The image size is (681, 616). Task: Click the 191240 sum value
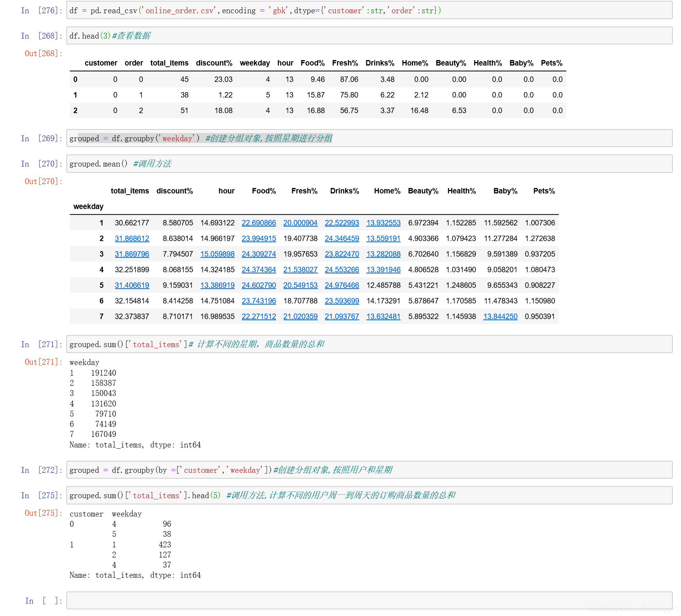point(103,373)
